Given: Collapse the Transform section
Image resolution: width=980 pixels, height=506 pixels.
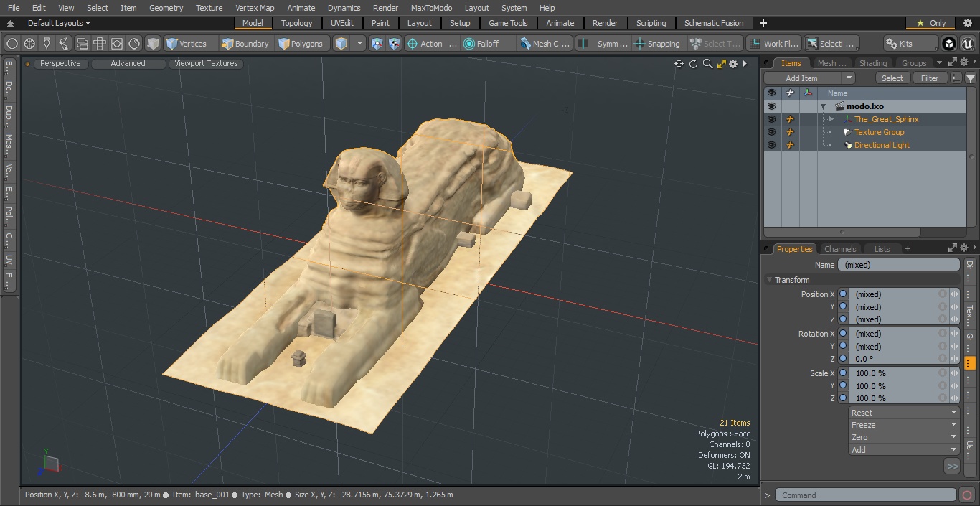Looking at the screenshot, I should tap(769, 280).
